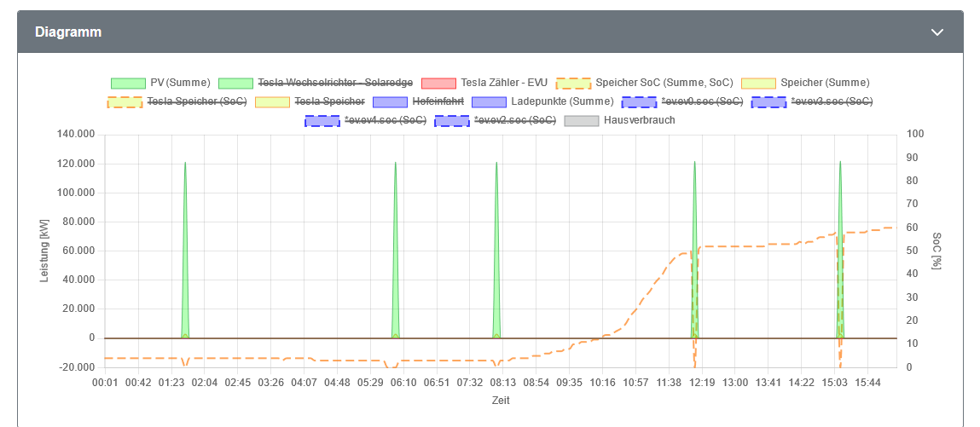Click the SoC [%] axis title
980x427 pixels.
[937, 251]
